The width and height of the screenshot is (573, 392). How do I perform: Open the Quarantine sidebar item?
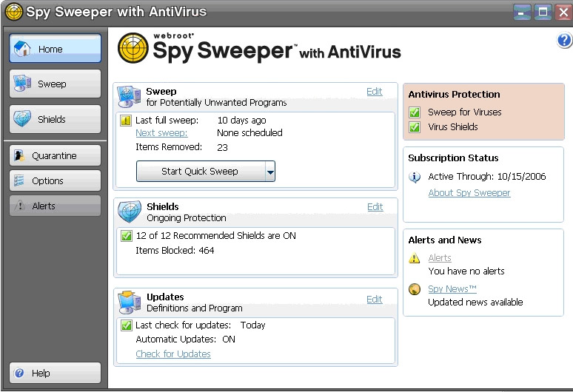click(56, 156)
